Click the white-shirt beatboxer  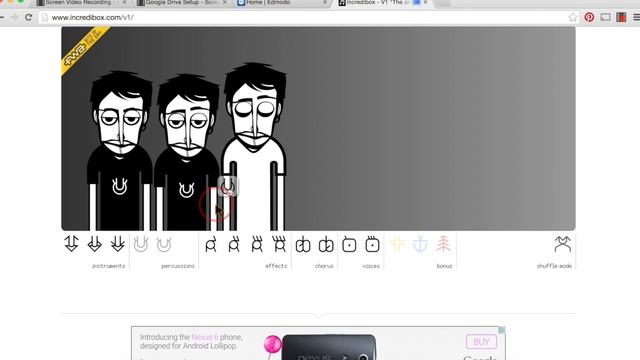[254, 147]
